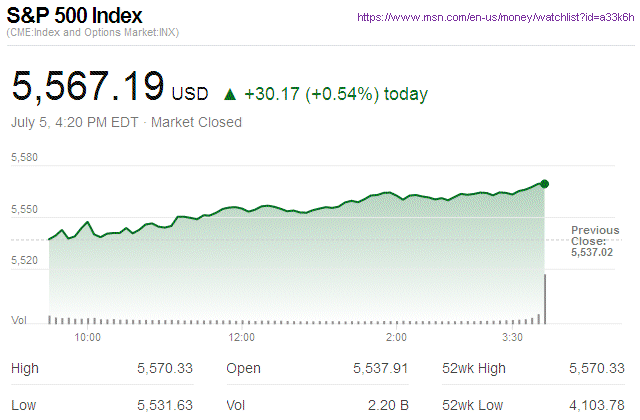The image size is (640, 420).
Task: Click the tall closing volume bar
Action: pos(544,298)
